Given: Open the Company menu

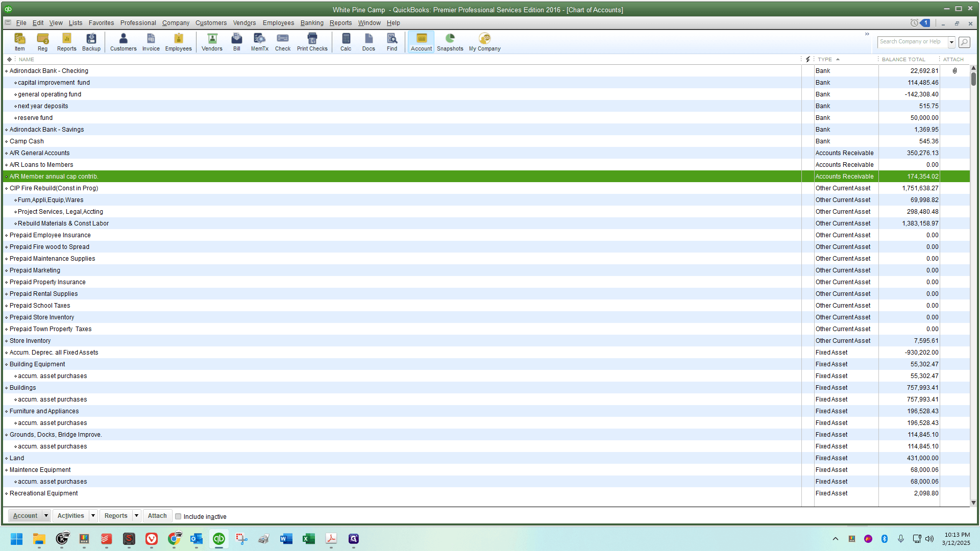Looking at the screenshot, I should (176, 23).
